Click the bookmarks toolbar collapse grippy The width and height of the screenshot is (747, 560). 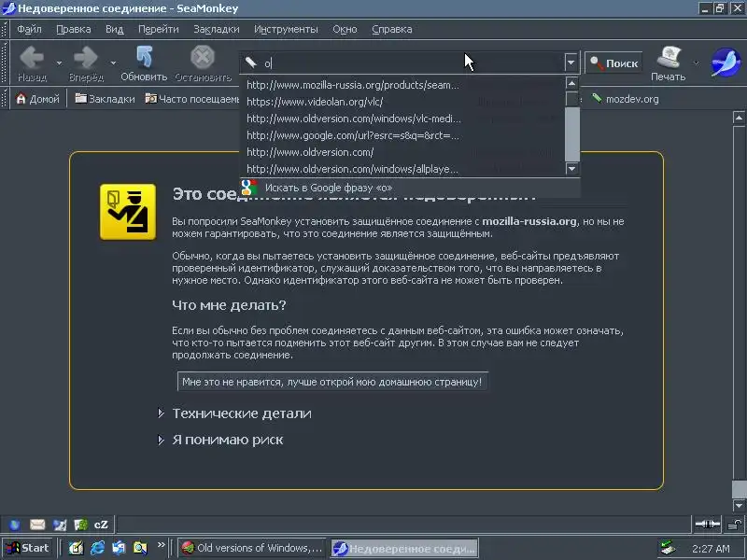(x=5, y=99)
